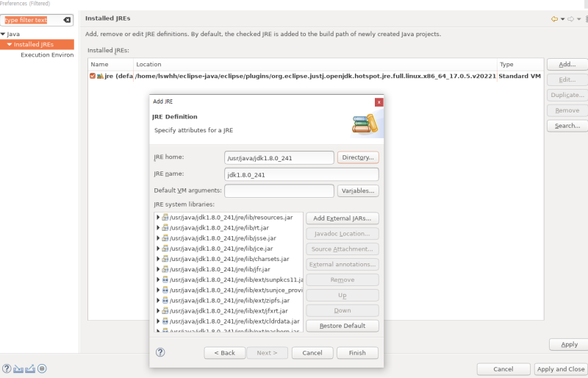Image resolution: width=588 pixels, height=378 pixels.
Task: Close the Add JRE dialog
Action: click(379, 102)
